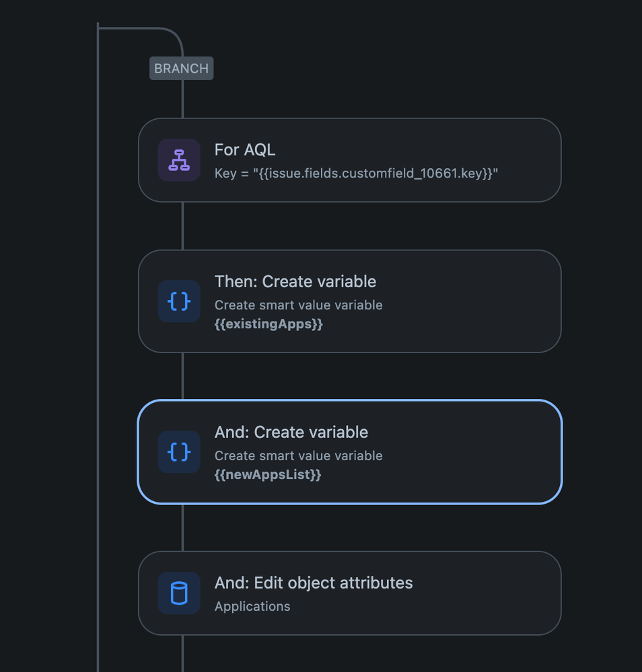The height and width of the screenshot is (672, 642).
Task: Click the Edit object attributes database icon
Action: (x=179, y=593)
